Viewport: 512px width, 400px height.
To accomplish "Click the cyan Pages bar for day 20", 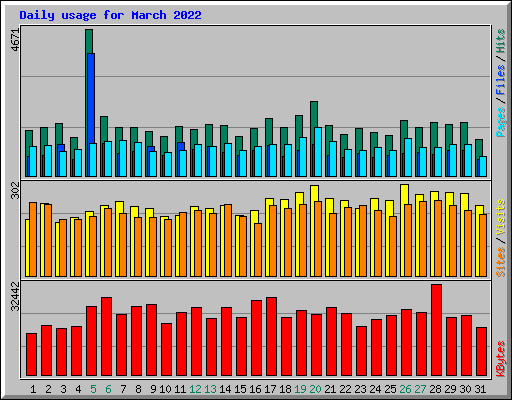I will [318, 152].
